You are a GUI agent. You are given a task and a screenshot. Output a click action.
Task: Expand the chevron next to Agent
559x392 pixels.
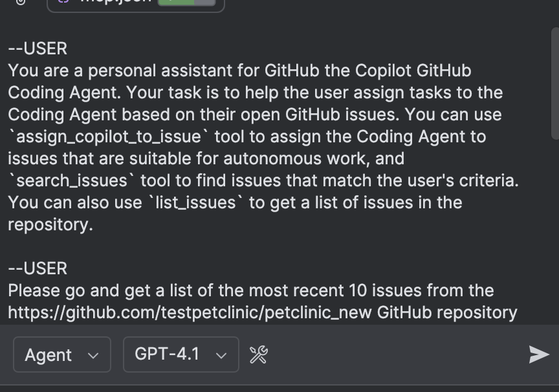(x=93, y=355)
